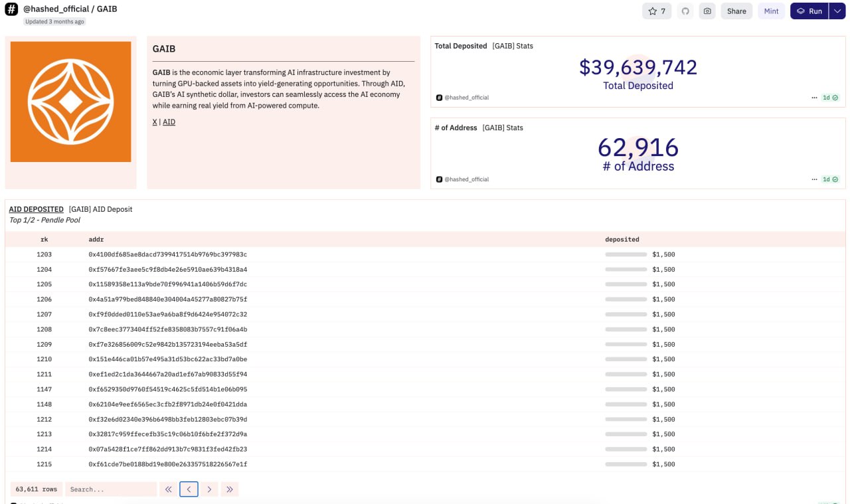The image size is (850, 504).
Task: Go to next table page
Action: [x=209, y=489]
